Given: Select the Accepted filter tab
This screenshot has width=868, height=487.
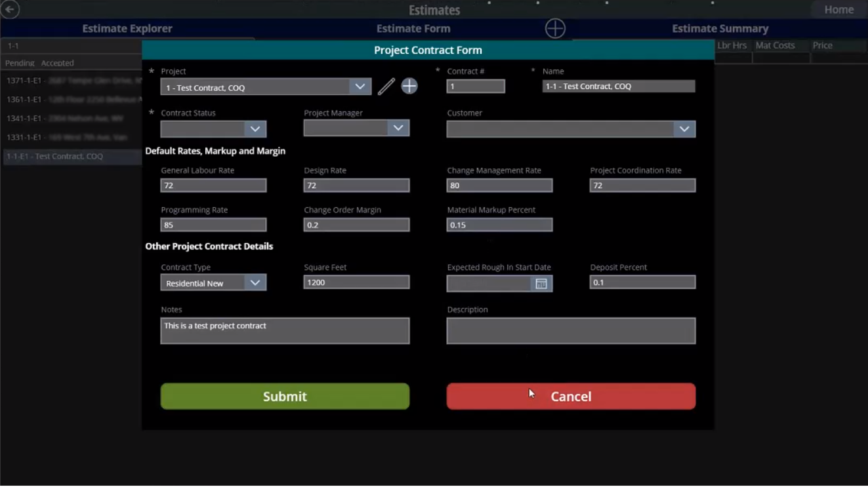Looking at the screenshot, I should [x=57, y=62].
